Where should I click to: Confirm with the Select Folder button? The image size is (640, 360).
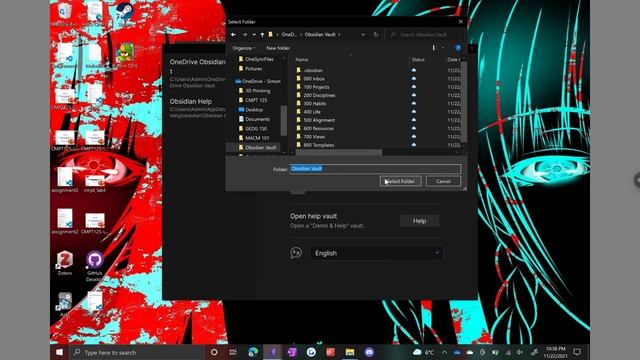coord(400,181)
